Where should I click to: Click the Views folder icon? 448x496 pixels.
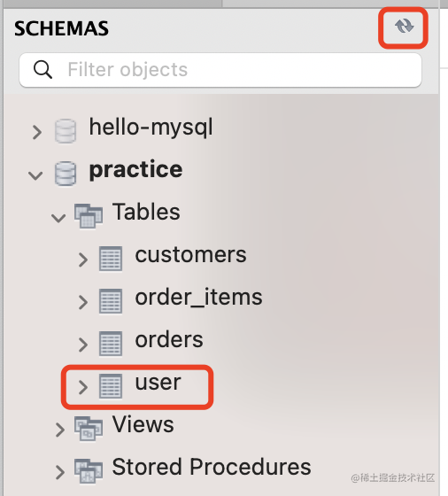(x=89, y=429)
